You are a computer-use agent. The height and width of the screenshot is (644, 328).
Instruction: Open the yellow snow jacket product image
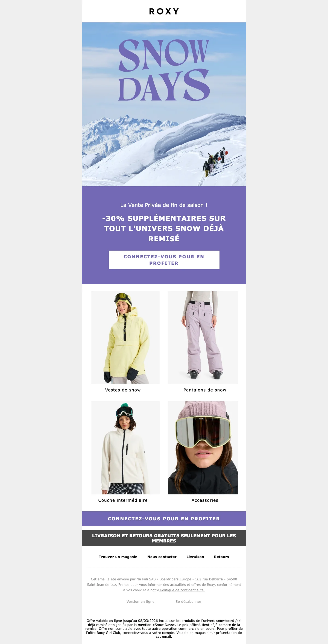[x=125, y=337]
